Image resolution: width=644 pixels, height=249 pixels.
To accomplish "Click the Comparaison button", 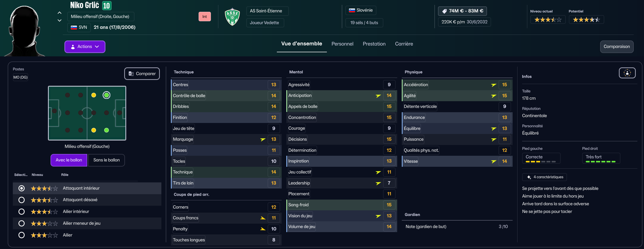I will coord(617,47).
